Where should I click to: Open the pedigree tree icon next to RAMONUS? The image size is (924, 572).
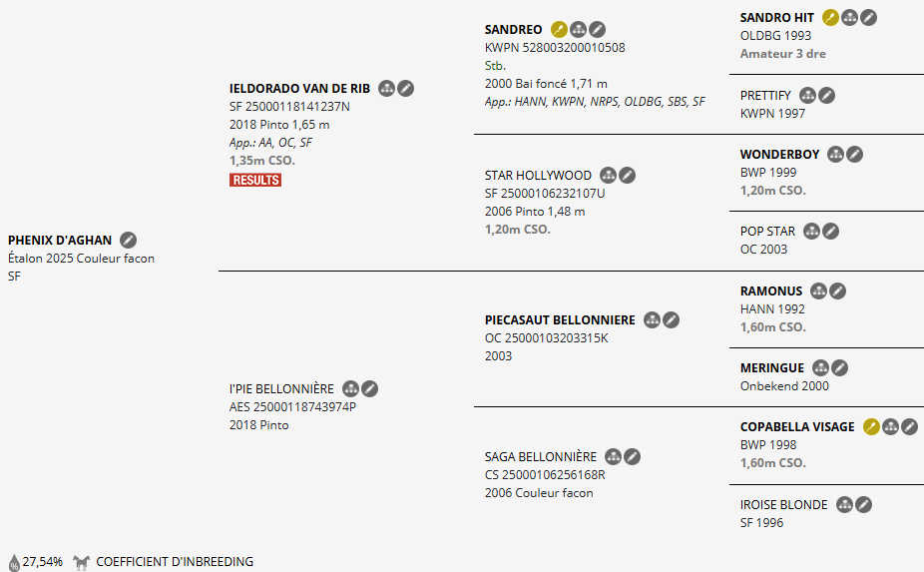(818, 290)
